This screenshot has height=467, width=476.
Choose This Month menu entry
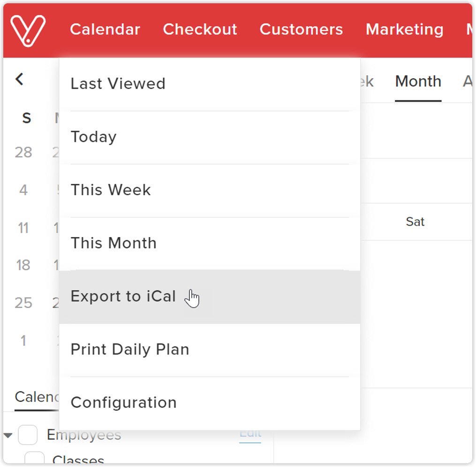point(113,243)
